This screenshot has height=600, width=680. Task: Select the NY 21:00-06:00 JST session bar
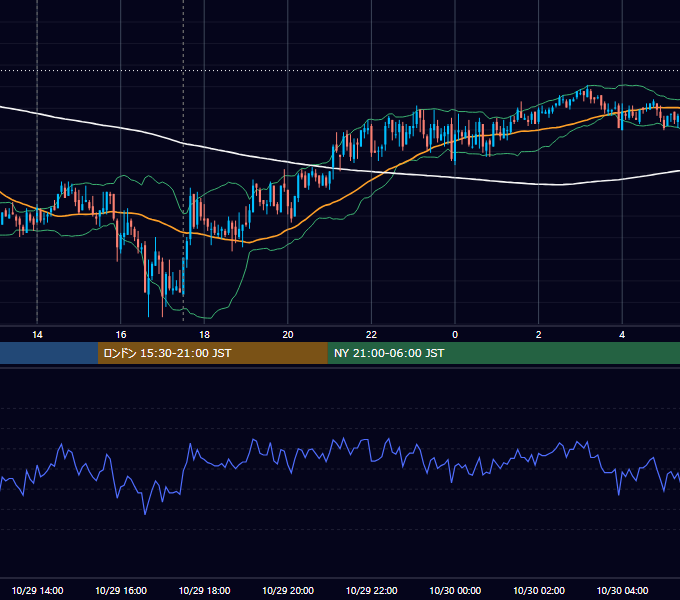pos(503,353)
